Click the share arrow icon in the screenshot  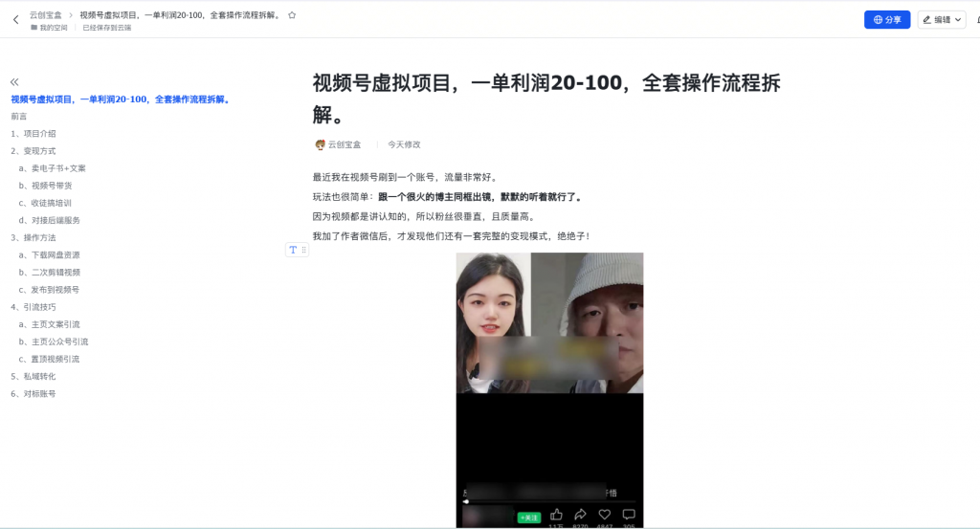(x=580, y=515)
